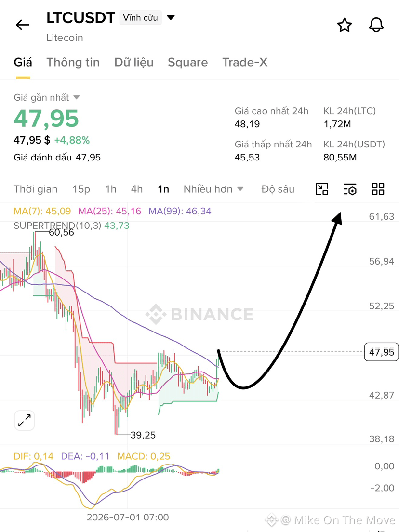Open price alert bell icon
The width and height of the screenshot is (399, 532).
(x=376, y=25)
